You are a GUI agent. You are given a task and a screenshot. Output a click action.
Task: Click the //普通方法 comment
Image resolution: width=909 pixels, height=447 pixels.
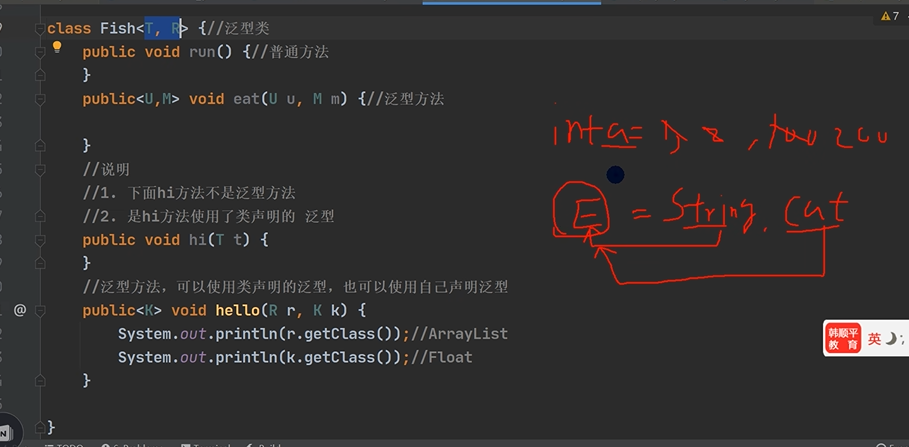click(x=290, y=52)
